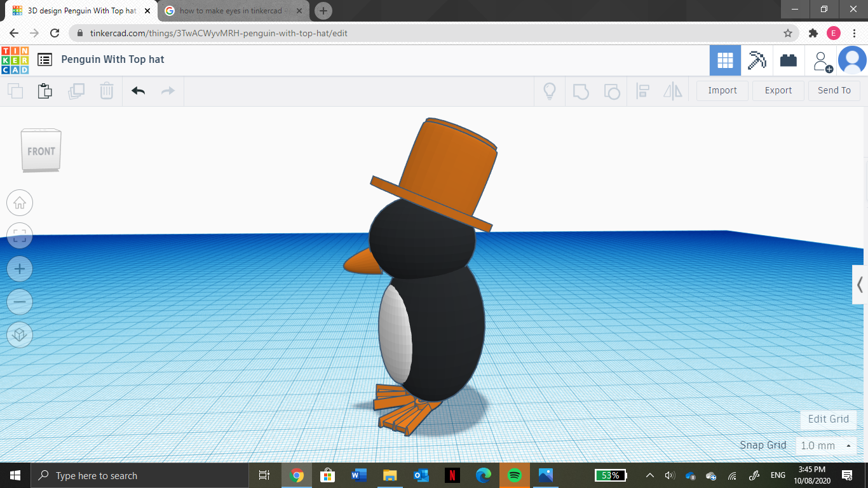The height and width of the screenshot is (488, 868).
Task: Open the user profile avatar
Action: tap(852, 60)
